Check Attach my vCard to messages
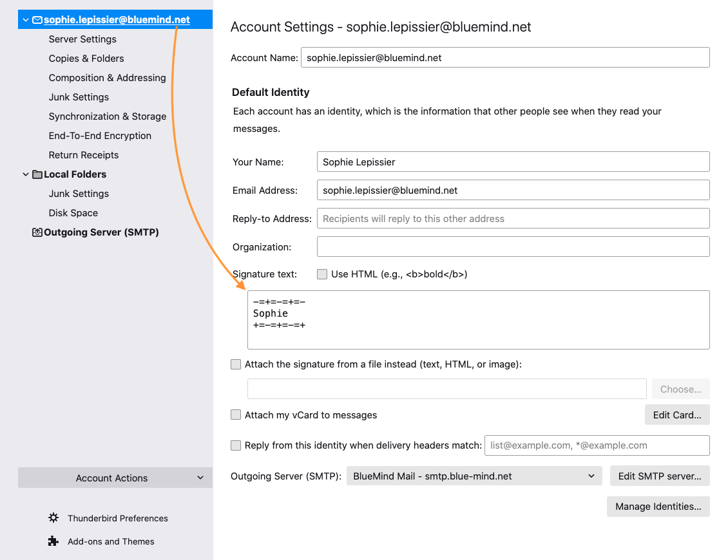This screenshot has height=560, width=728. [236, 415]
